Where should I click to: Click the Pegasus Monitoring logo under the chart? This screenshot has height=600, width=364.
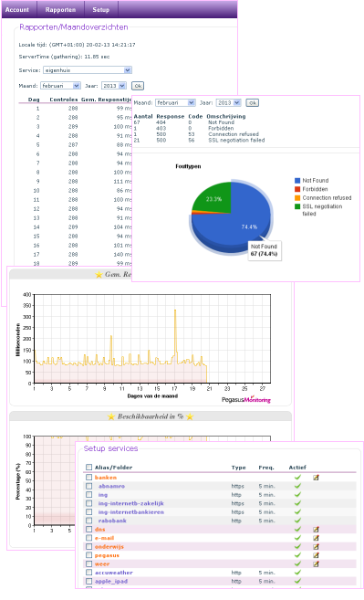click(x=245, y=399)
